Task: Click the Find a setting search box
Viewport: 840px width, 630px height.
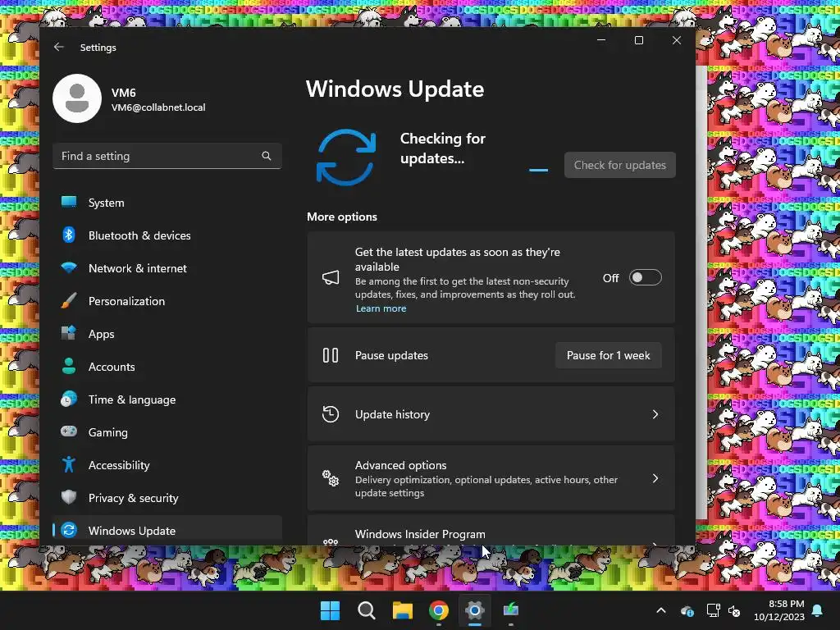Action: [167, 156]
